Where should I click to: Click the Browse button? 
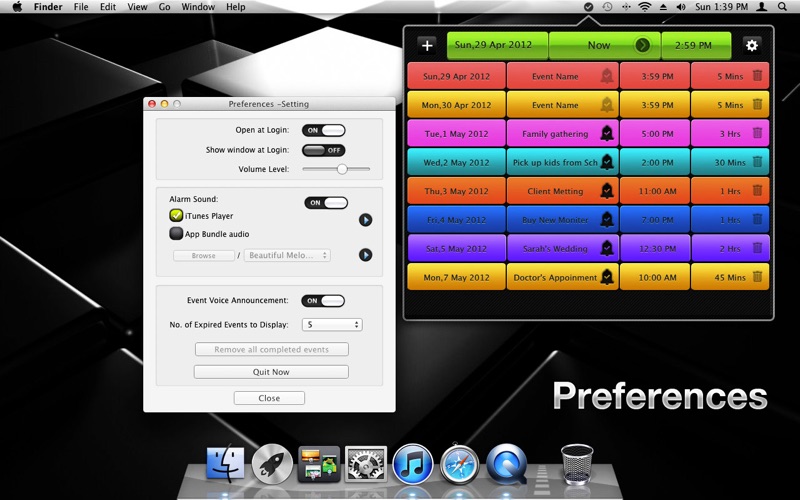pyautogui.click(x=204, y=256)
